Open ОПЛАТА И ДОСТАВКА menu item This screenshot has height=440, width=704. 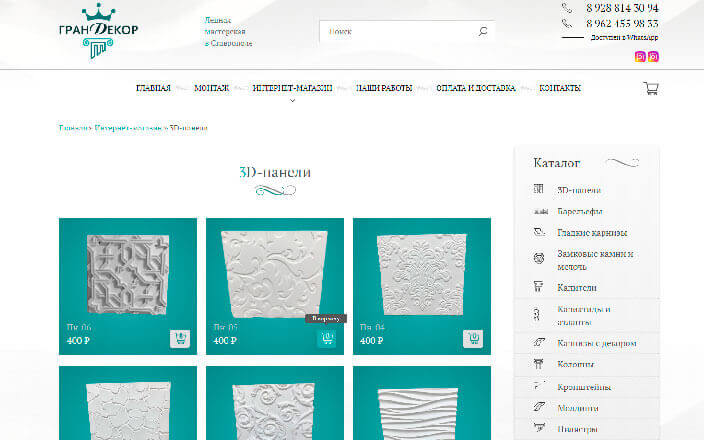point(475,88)
